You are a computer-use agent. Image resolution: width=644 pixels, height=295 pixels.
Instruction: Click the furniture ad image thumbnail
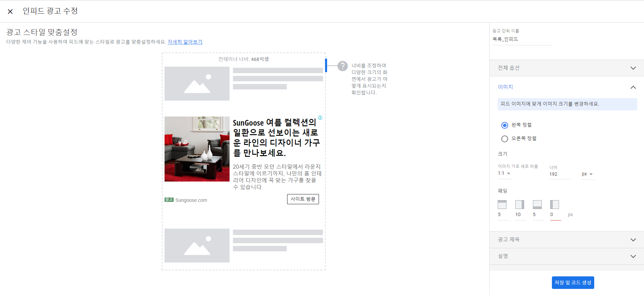click(x=197, y=149)
